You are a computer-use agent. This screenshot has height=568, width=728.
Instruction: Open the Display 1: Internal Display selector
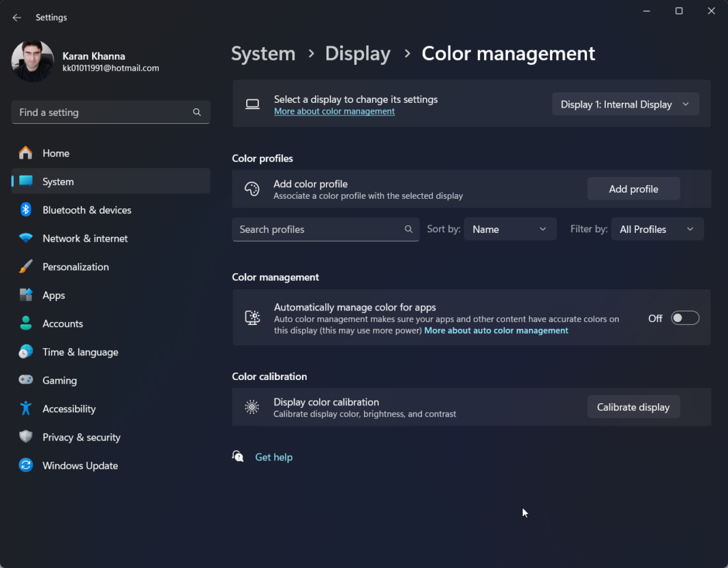click(x=625, y=104)
